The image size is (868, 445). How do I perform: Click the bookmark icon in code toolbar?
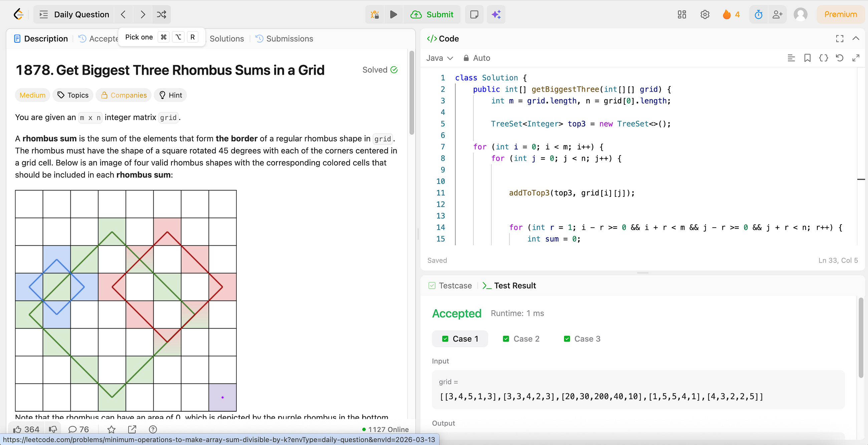[807, 58]
